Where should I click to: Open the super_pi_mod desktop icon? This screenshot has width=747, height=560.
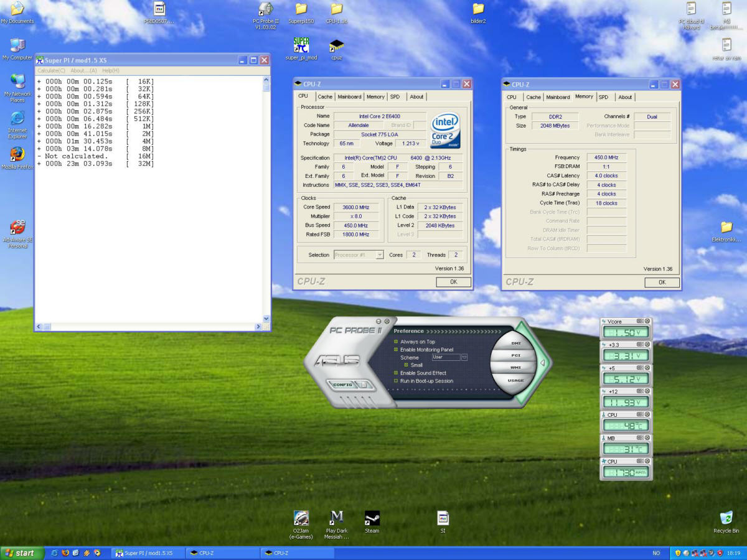(301, 49)
